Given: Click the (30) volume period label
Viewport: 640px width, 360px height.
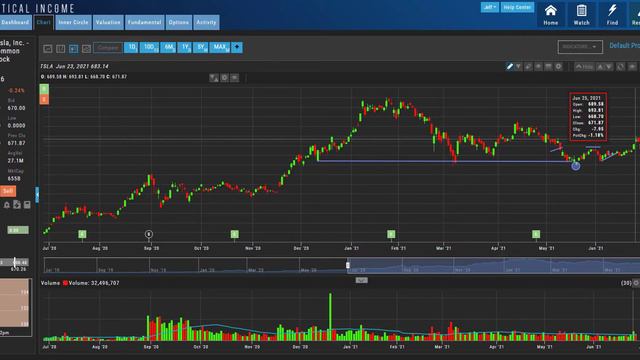Looking at the screenshot, I should (626, 283).
